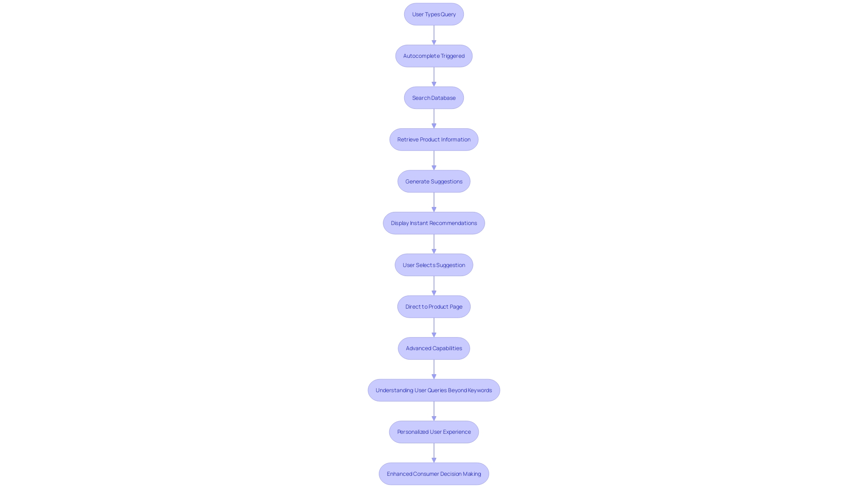Click the User Selects Suggestion step

434,264
